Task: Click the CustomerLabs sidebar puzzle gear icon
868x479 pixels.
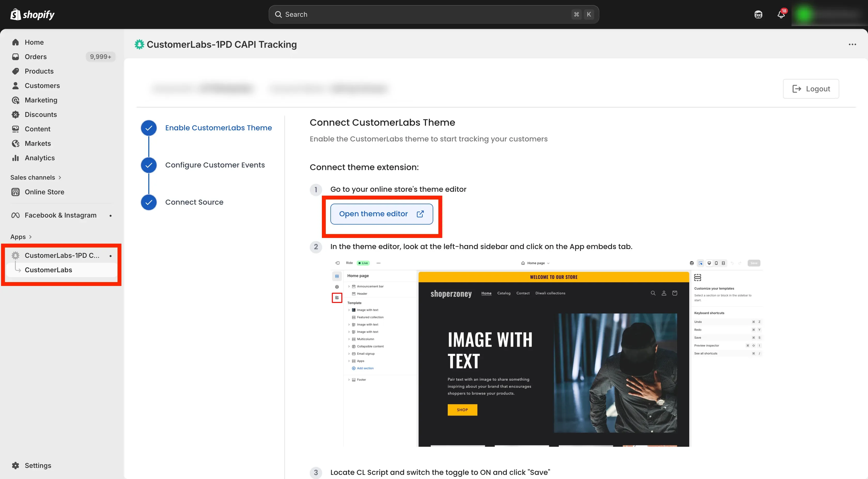Action: point(16,256)
